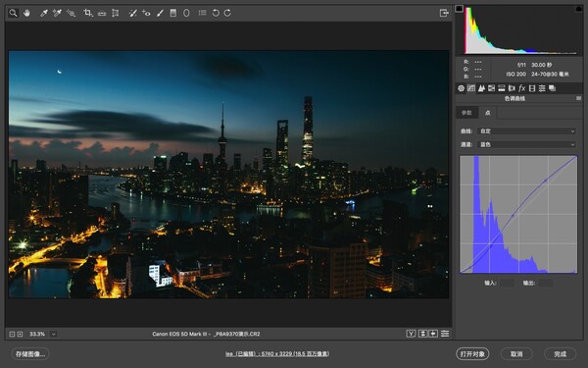Open the Snapshots panel icon

552,88
